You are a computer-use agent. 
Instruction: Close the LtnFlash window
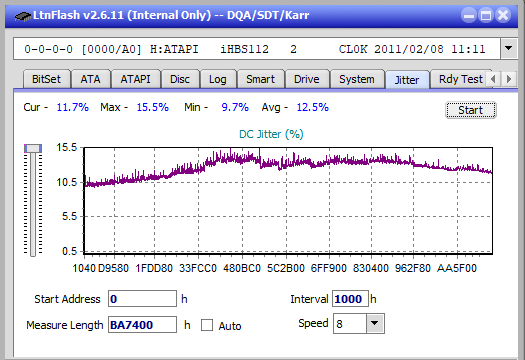[x=503, y=15]
